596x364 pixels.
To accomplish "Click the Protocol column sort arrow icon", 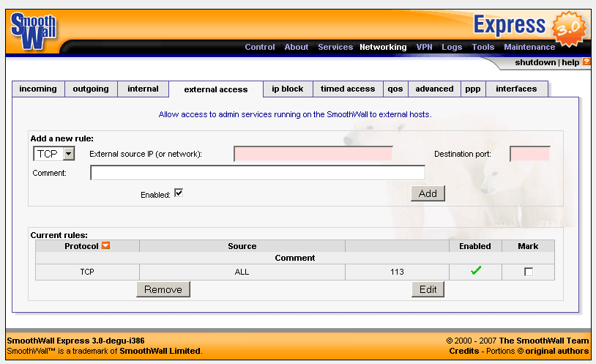I will 105,245.
